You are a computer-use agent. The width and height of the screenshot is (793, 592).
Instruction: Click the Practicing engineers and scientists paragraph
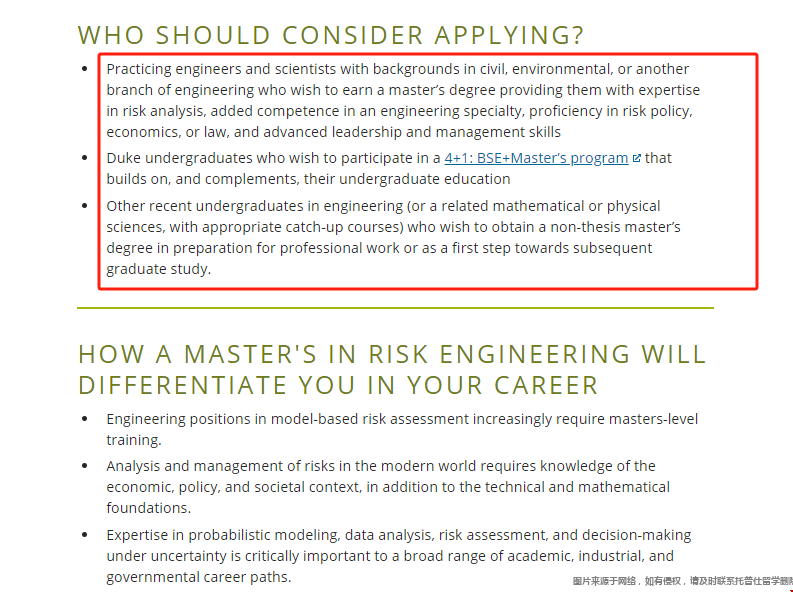coord(403,100)
